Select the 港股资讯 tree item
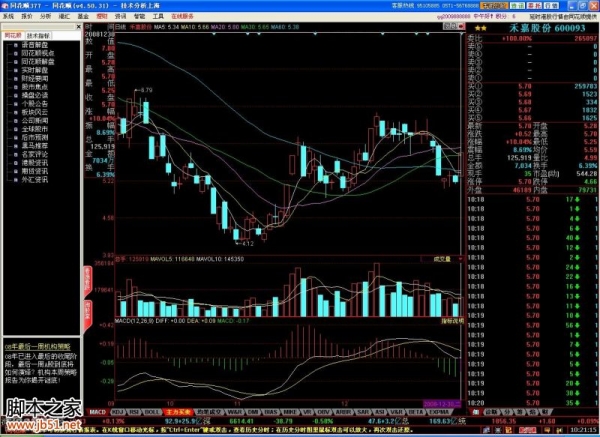 click(34, 163)
